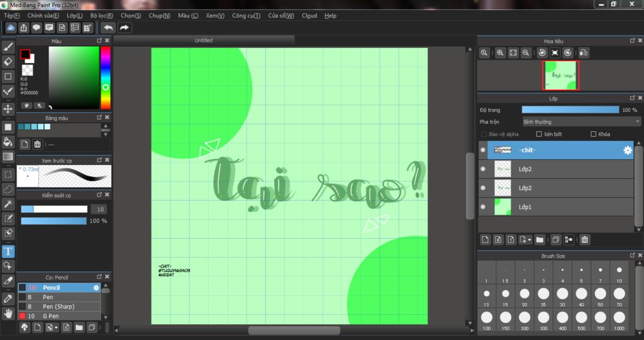Choose brush size 1000 preset
644x340 pixels.
click(619, 320)
